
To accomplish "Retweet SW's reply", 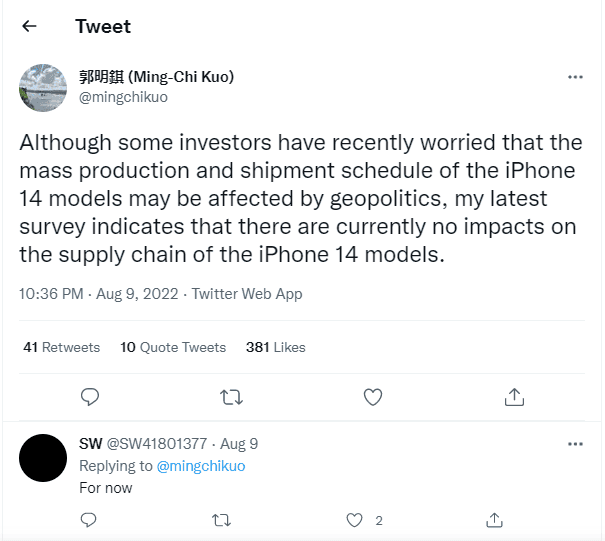I will [x=222, y=520].
